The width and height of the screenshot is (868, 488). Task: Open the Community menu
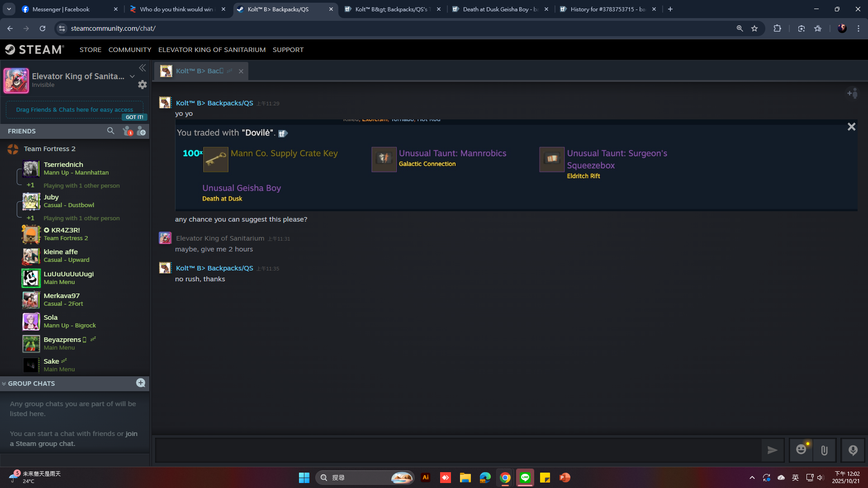coord(129,50)
